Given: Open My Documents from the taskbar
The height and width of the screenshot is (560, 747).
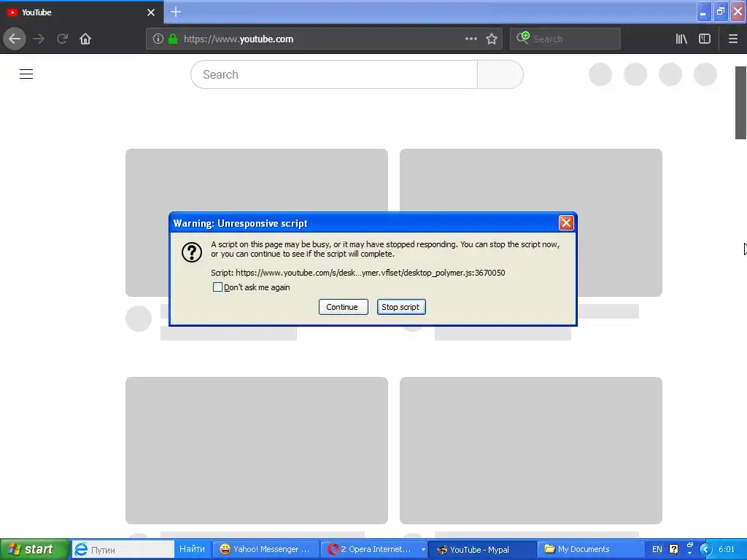Looking at the screenshot, I should coord(589,550).
